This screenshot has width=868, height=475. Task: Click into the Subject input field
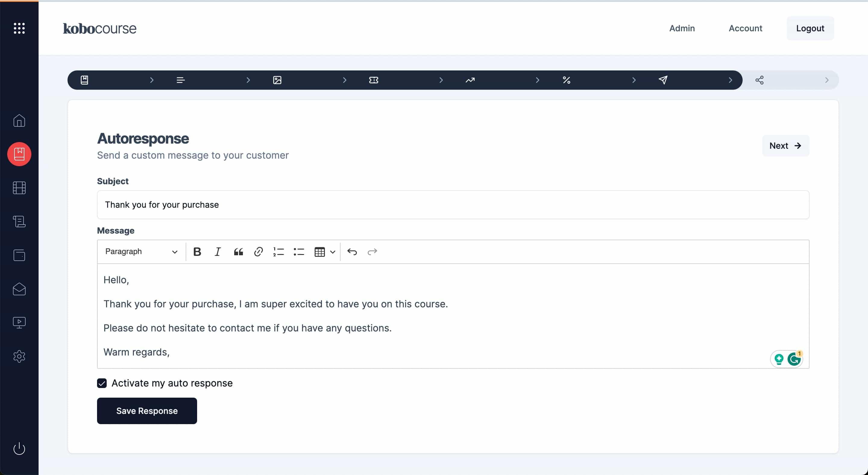[x=453, y=205]
